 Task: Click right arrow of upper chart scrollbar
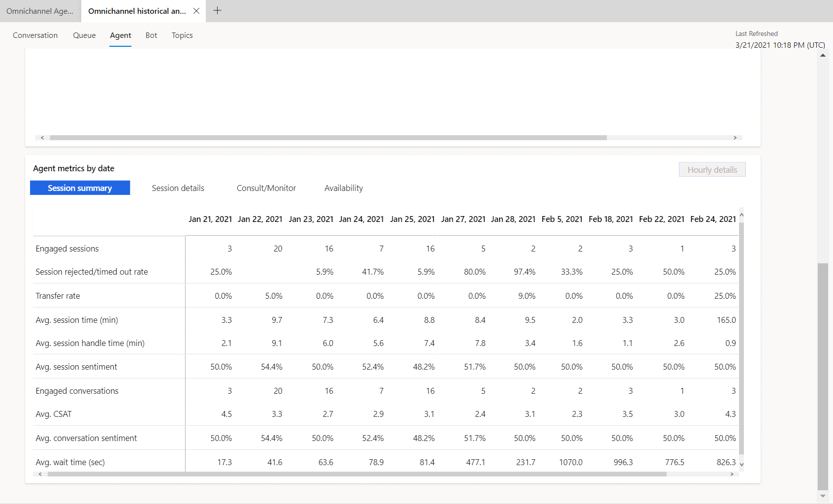[x=735, y=138]
